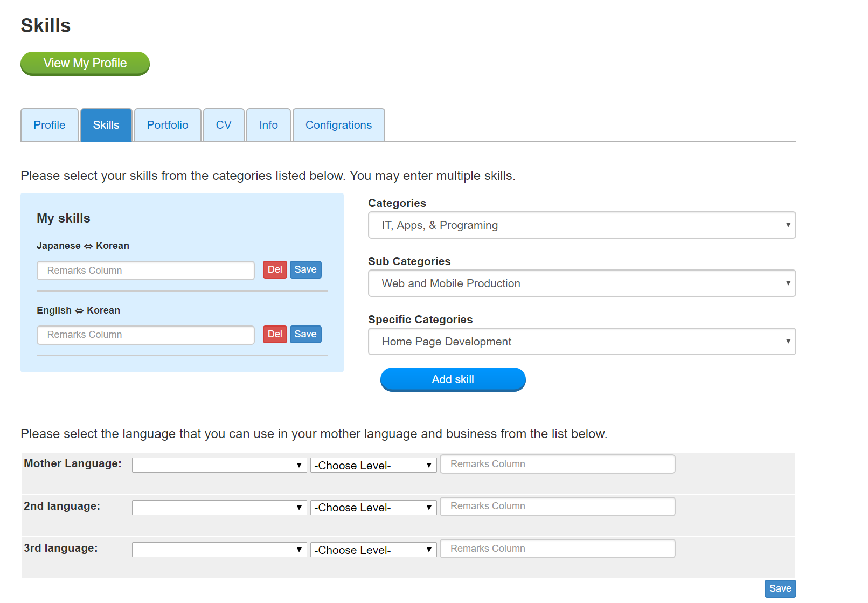
Task: Delete the English ⇔ Korean skill
Action: 275,334
